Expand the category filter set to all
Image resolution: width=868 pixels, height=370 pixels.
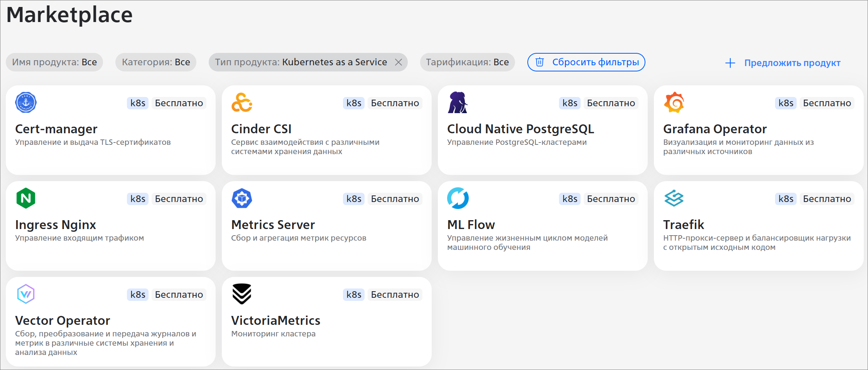[x=156, y=62]
